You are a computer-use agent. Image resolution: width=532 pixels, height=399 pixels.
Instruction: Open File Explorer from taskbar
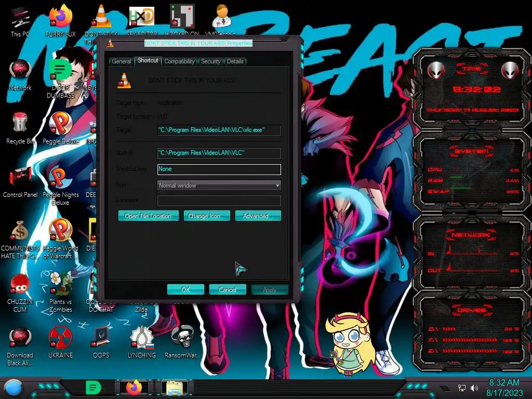coord(175,388)
